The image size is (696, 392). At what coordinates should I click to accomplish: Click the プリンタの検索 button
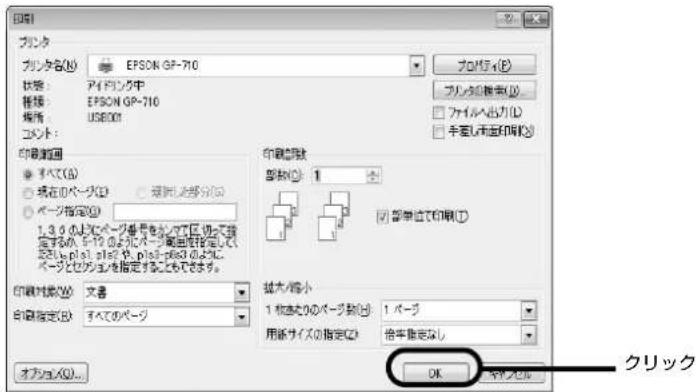click(484, 90)
